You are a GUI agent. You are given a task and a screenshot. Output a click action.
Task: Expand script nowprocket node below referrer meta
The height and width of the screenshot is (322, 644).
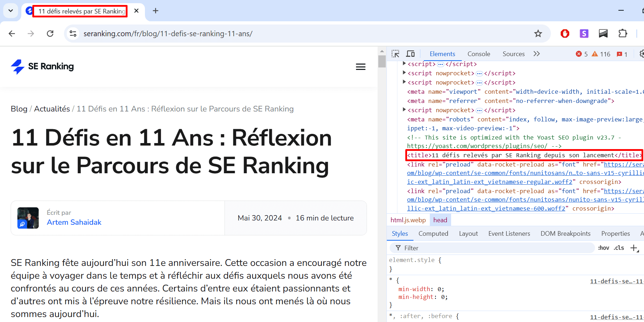[404, 110]
